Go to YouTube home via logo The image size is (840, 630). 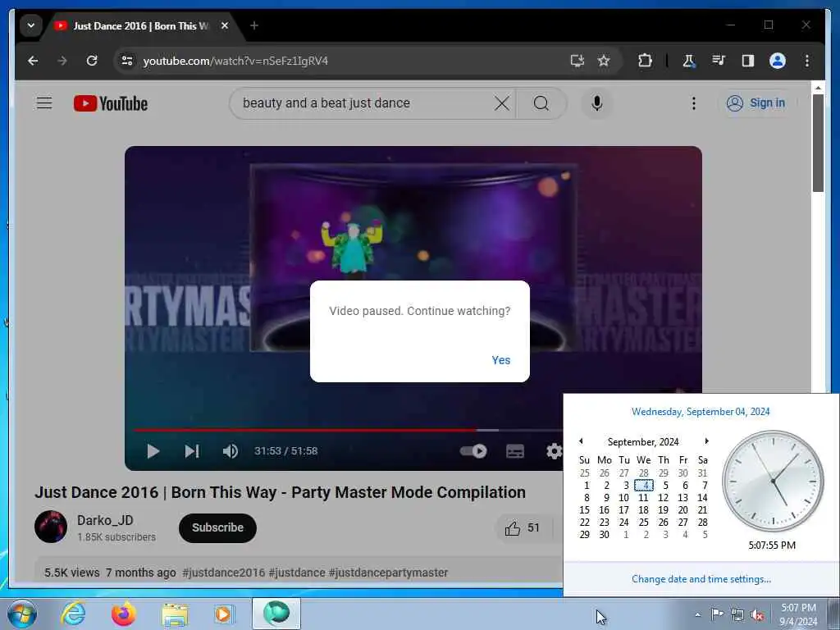coord(111,103)
